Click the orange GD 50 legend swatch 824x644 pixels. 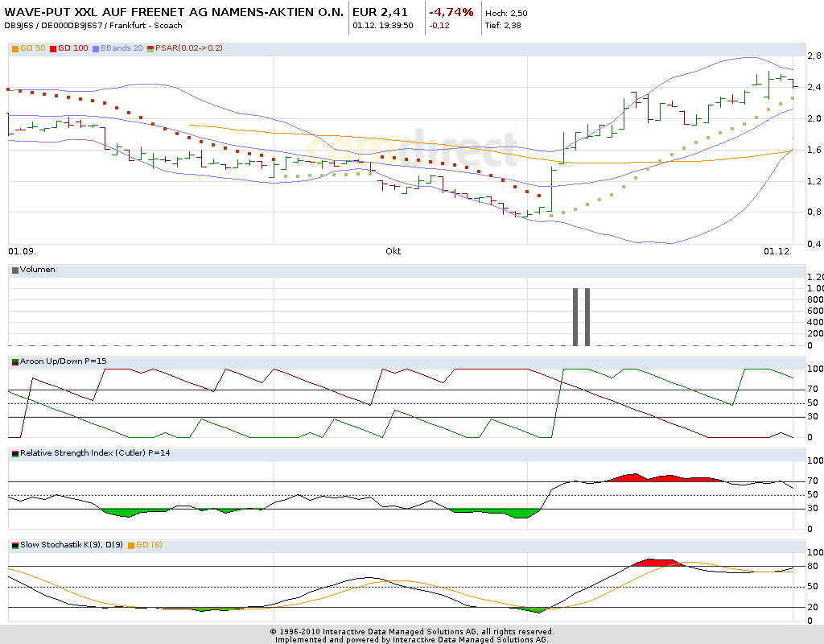pos(15,49)
